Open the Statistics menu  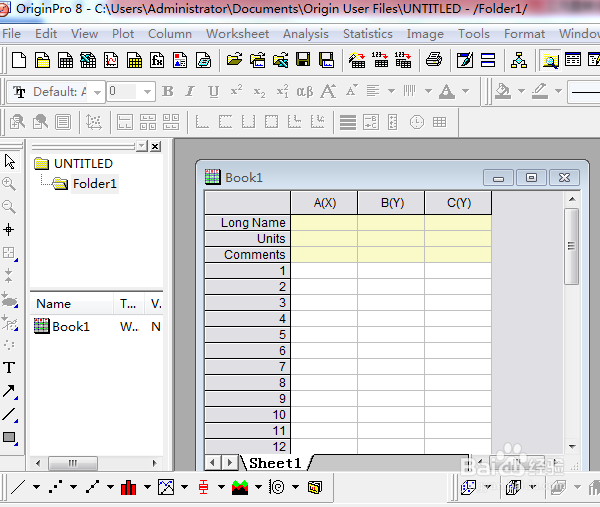368,34
